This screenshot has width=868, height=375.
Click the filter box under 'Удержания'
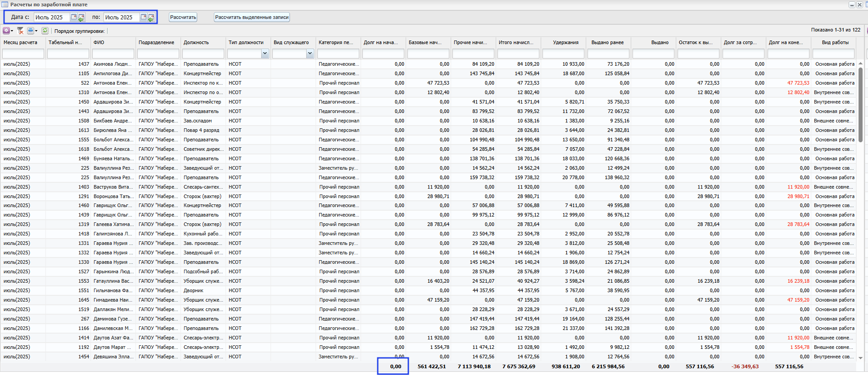(563, 54)
